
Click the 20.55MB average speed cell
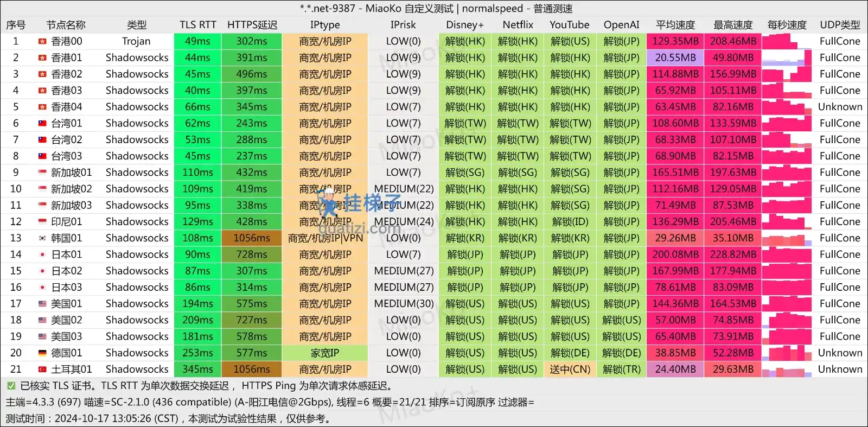(x=675, y=58)
